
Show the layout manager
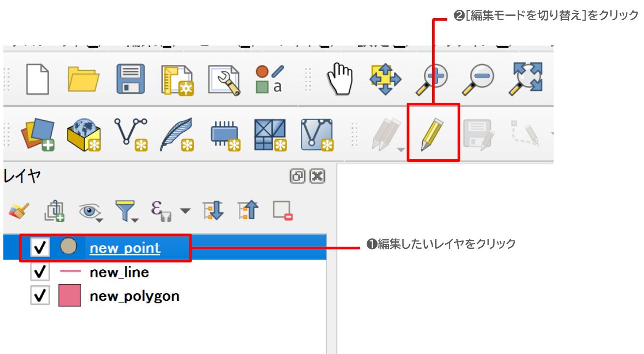224,80
